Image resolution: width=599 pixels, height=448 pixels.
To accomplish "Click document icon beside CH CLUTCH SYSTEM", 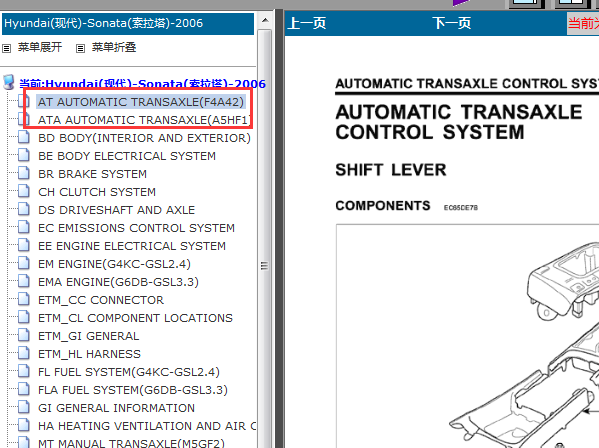I will (x=24, y=191).
